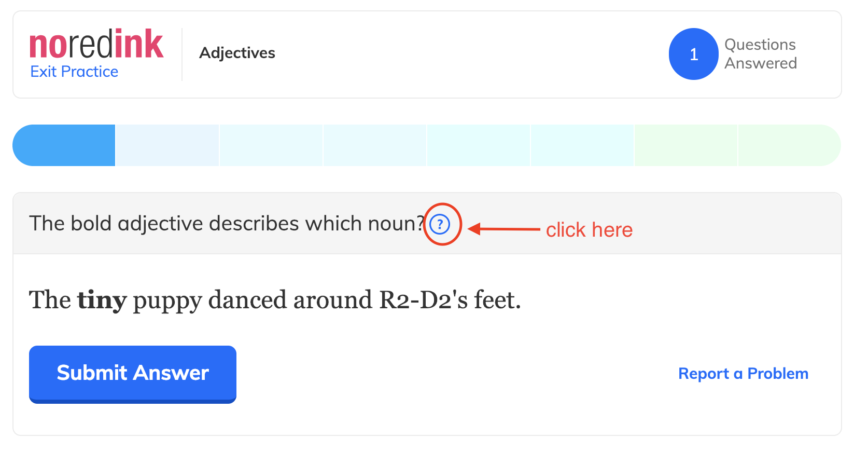
Task: Click the questions answered counter circle
Action: (x=694, y=54)
